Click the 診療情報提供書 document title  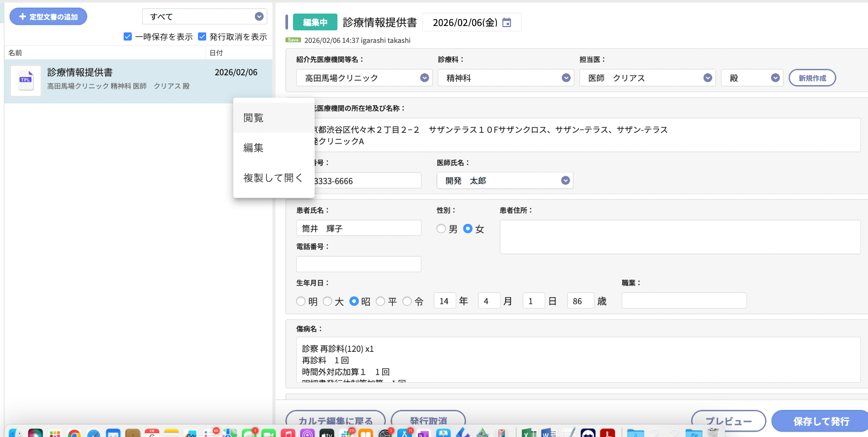pyautogui.click(x=380, y=22)
